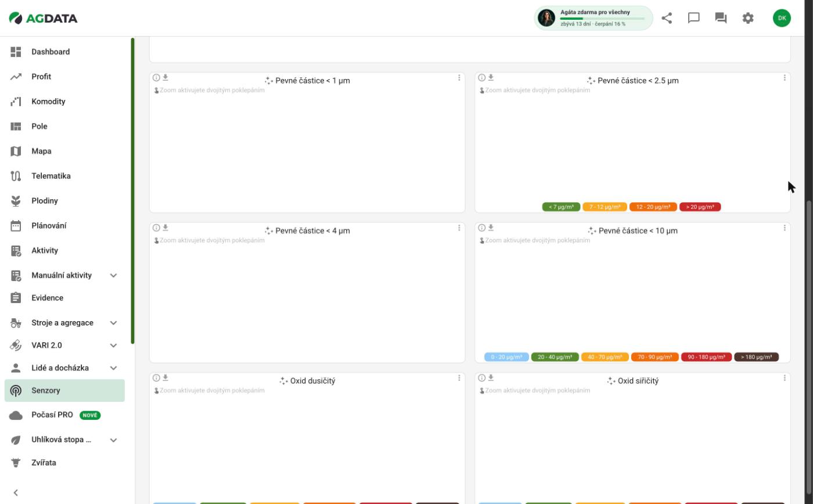Toggle the green < 7 µg/m³ legend
The height and width of the screenshot is (504, 813).
tap(561, 207)
